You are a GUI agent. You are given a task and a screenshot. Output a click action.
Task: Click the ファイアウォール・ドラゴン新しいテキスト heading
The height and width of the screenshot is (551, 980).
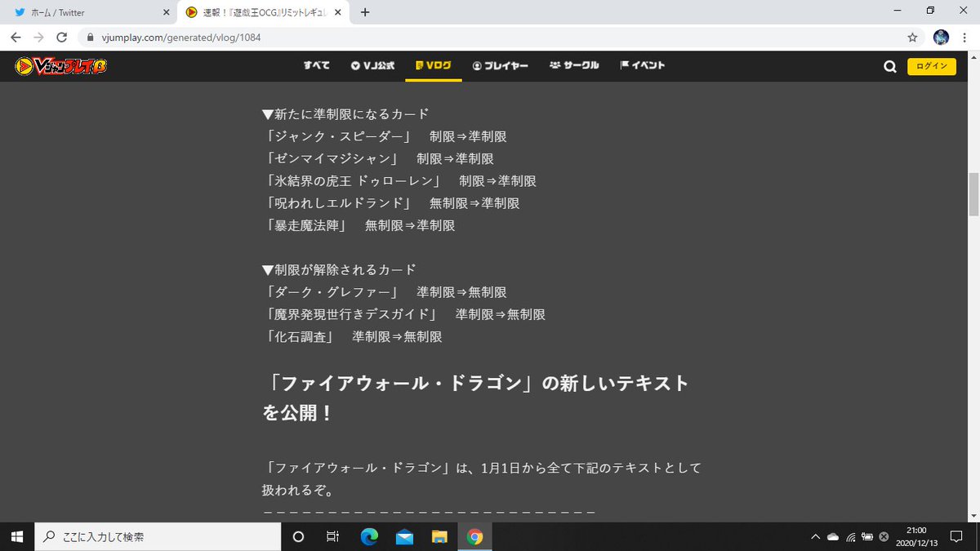(476, 398)
